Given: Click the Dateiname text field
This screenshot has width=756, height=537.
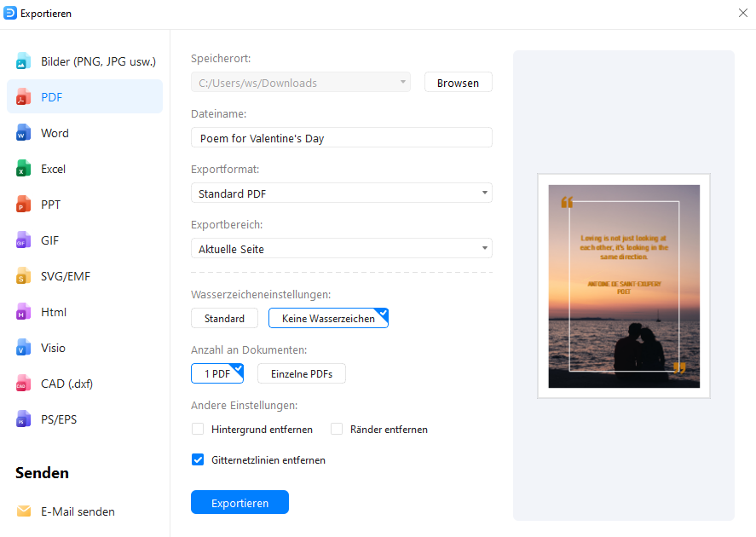Looking at the screenshot, I should pyautogui.click(x=341, y=138).
